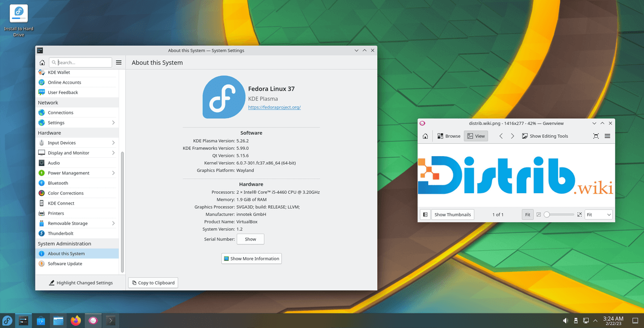The image size is (644, 328).
Task: Toggle Highlight Changed Settings
Action: coord(81,283)
